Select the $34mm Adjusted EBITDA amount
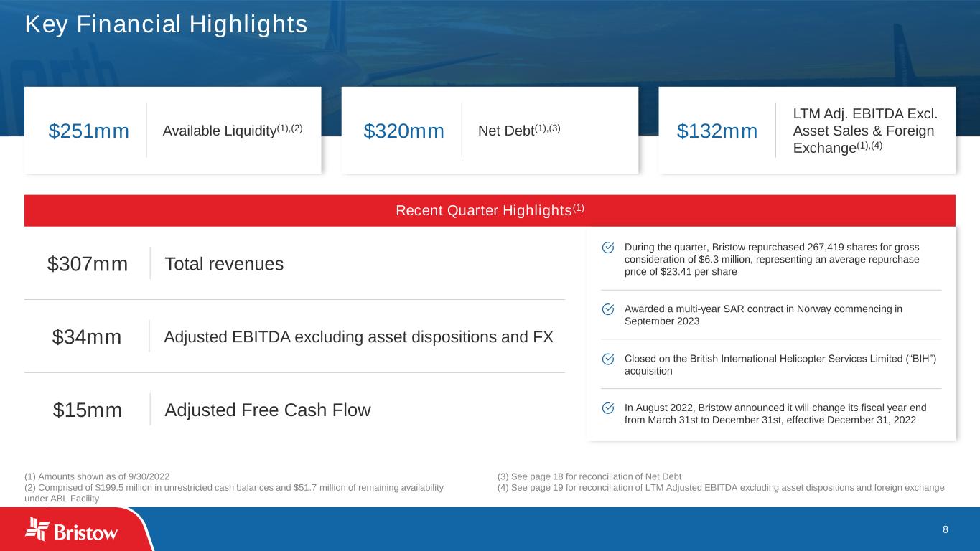 pyautogui.click(x=87, y=337)
